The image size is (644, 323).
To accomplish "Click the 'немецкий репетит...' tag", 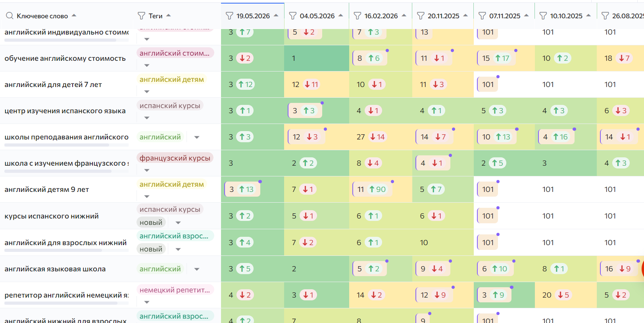I will pyautogui.click(x=175, y=290).
